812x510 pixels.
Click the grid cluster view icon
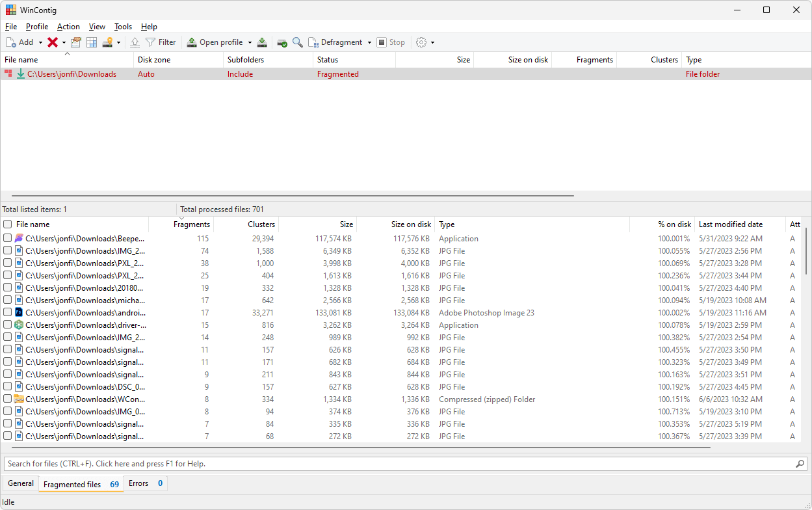[92, 42]
